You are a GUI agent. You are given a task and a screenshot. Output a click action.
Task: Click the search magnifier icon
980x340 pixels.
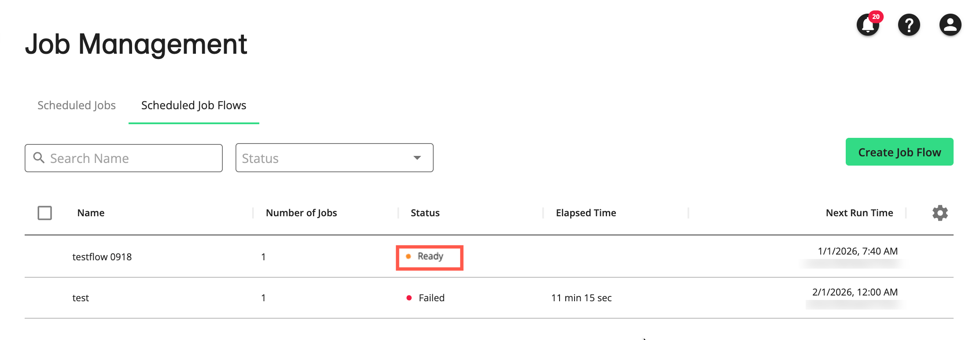point(39,158)
